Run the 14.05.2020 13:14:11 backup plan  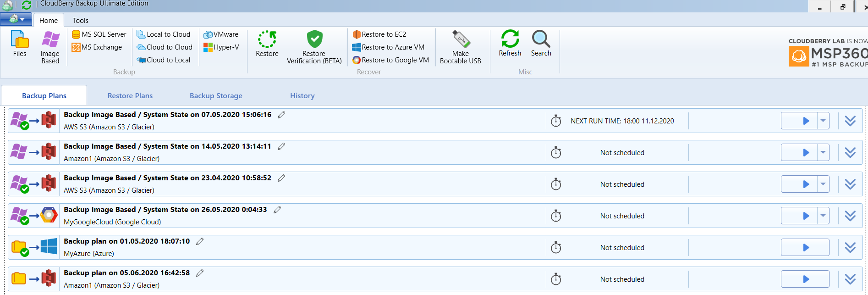[x=799, y=152]
